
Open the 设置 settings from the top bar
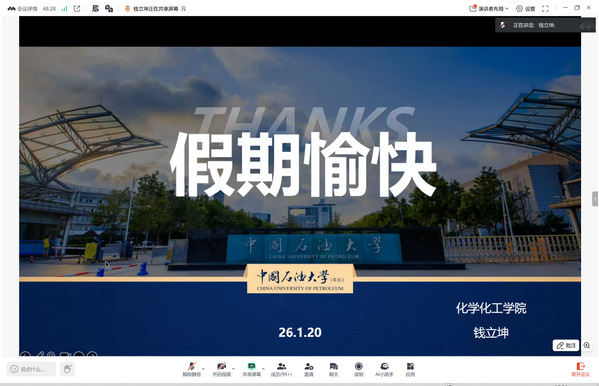526,8
